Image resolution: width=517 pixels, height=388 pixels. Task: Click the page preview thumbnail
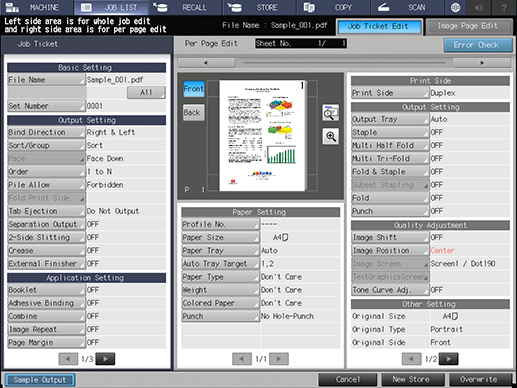[x=263, y=136]
